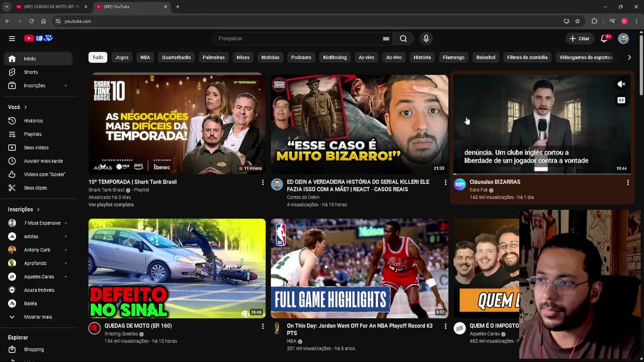
Task: Select the Flamengo filter chip
Action: point(453,57)
